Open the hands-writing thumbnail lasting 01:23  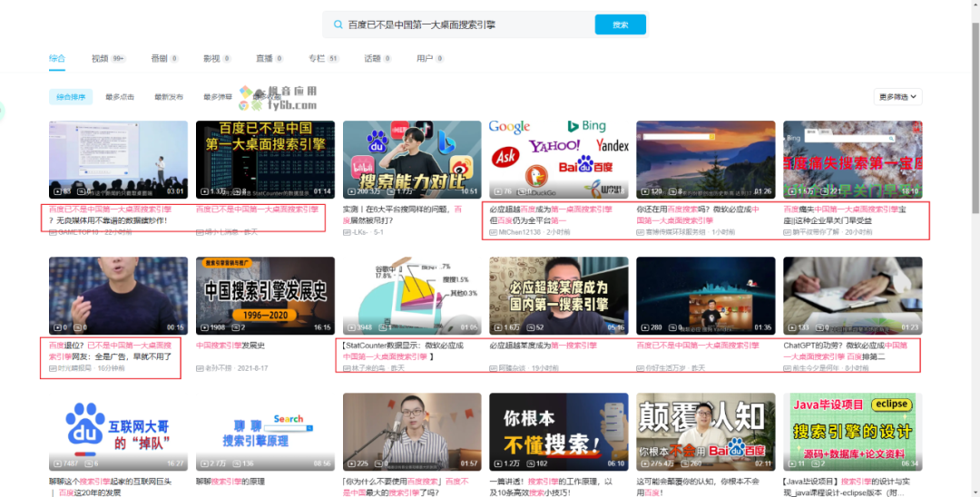pyautogui.click(x=852, y=296)
